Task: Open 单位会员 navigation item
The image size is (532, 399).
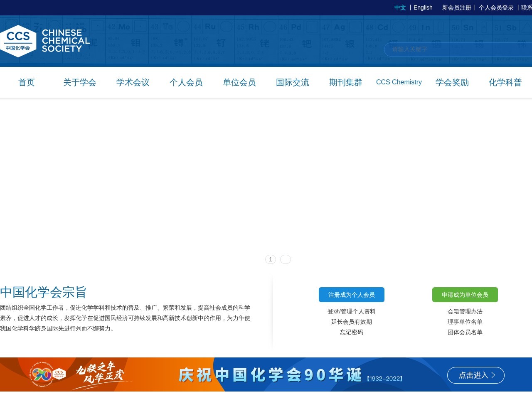Action: (239, 83)
